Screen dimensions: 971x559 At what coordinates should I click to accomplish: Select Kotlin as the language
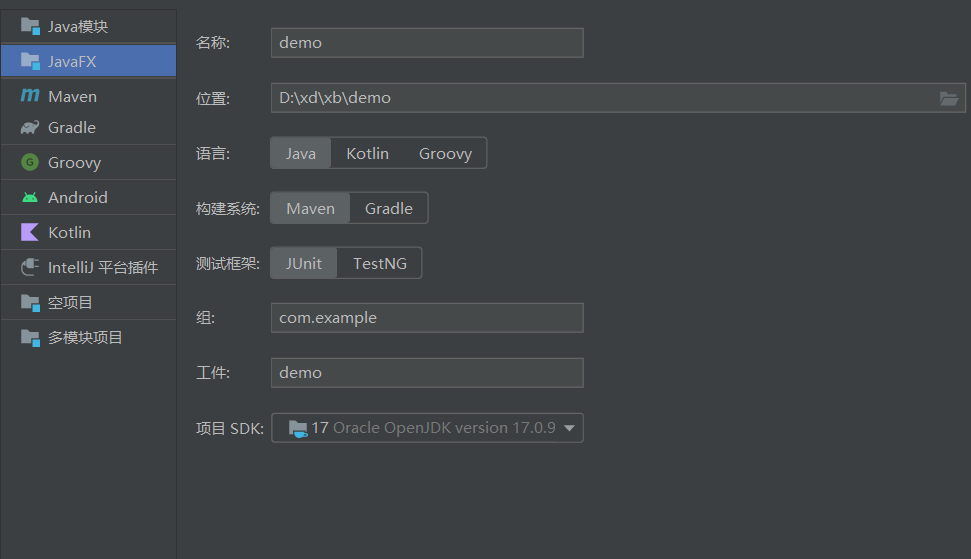[367, 154]
